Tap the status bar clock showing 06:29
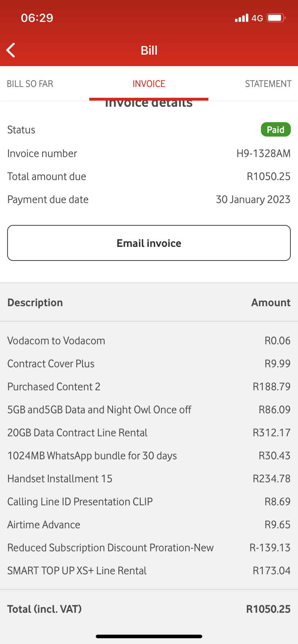 37,18
